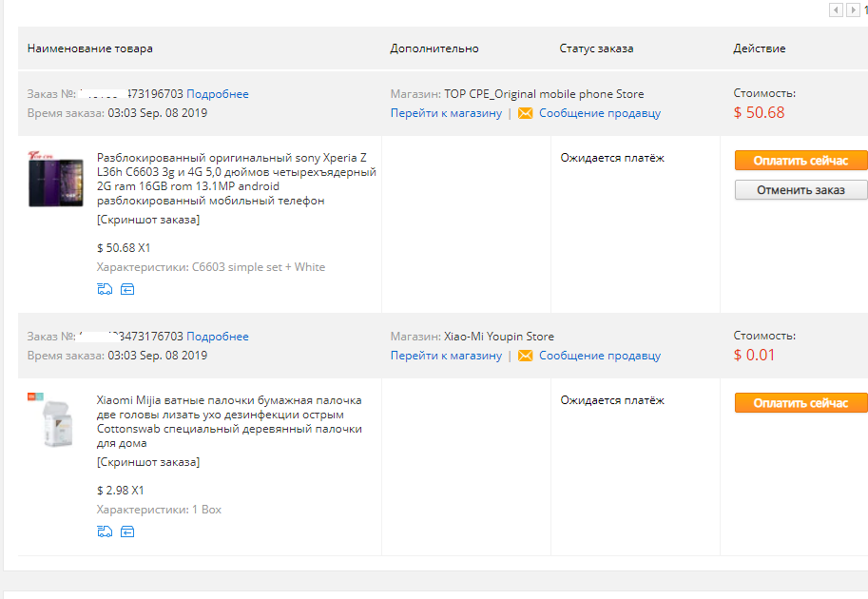Click envelope icon for TOP CPE store message

(525, 113)
